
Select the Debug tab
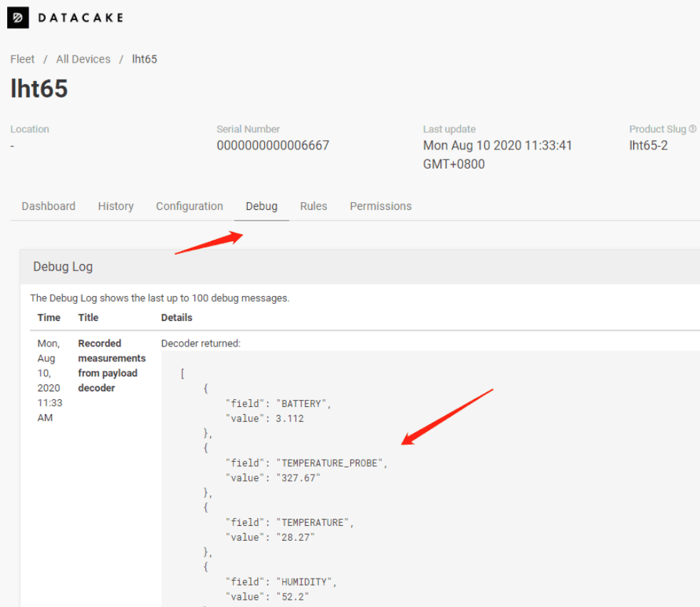[261, 206]
